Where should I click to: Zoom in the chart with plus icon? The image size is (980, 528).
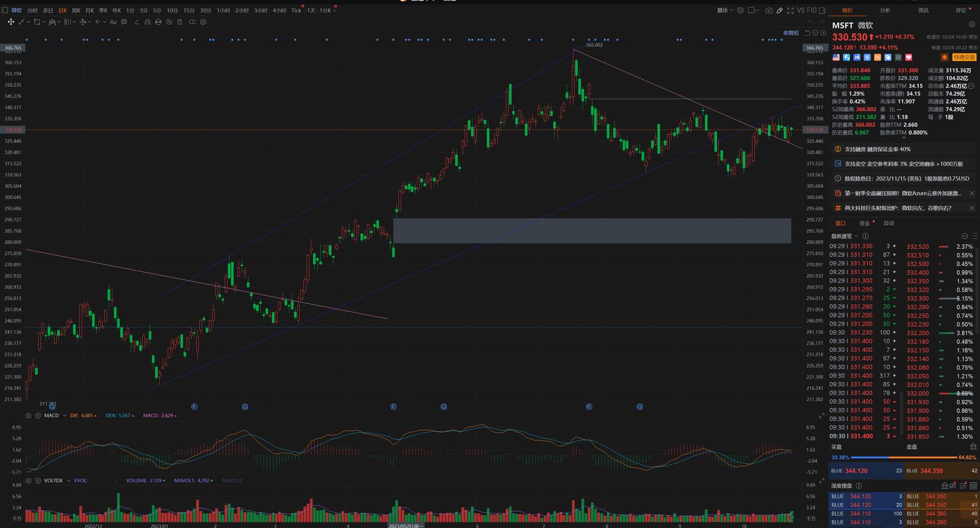pyautogui.click(x=823, y=33)
